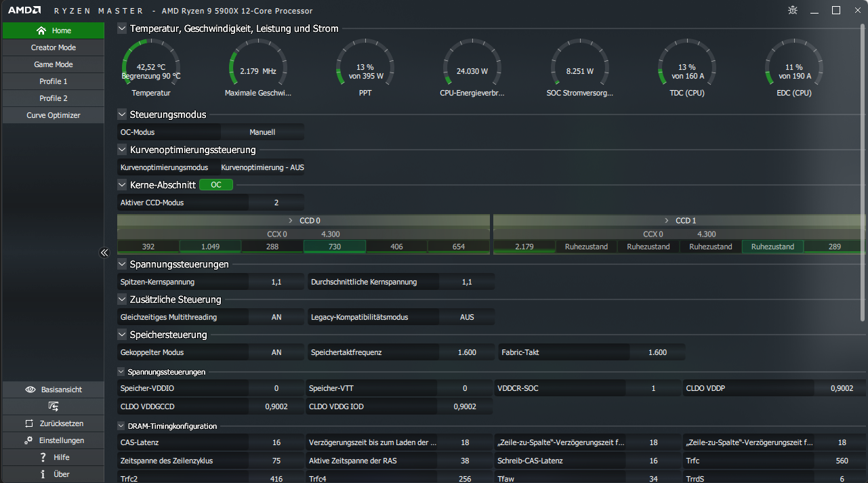Select CCD 0 core showing 1.049
Image resolution: width=868 pixels, height=483 pixels.
point(210,247)
